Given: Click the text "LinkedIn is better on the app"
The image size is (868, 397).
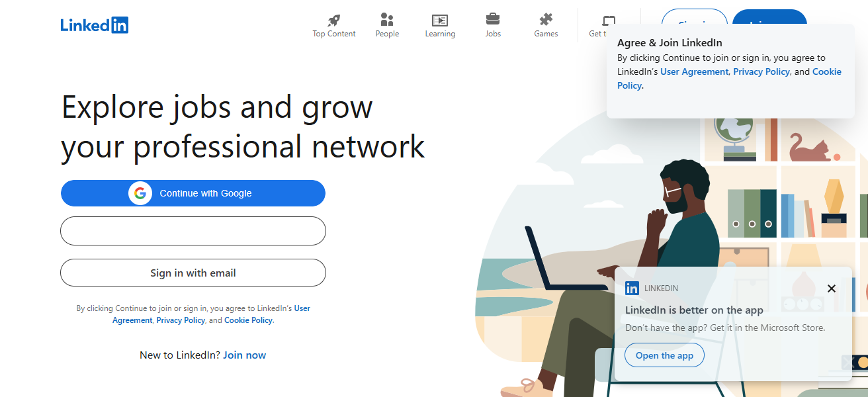Looking at the screenshot, I should pyautogui.click(x=694, y=310).
